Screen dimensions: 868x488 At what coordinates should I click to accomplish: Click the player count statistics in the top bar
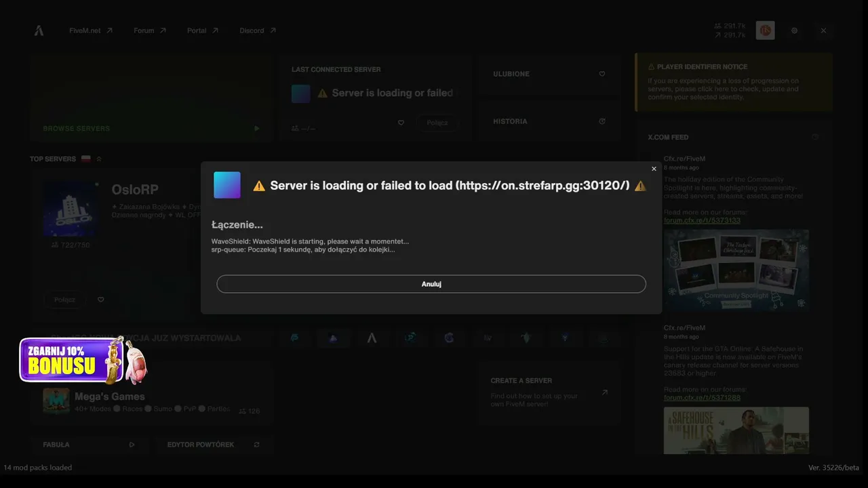(730, 30)
